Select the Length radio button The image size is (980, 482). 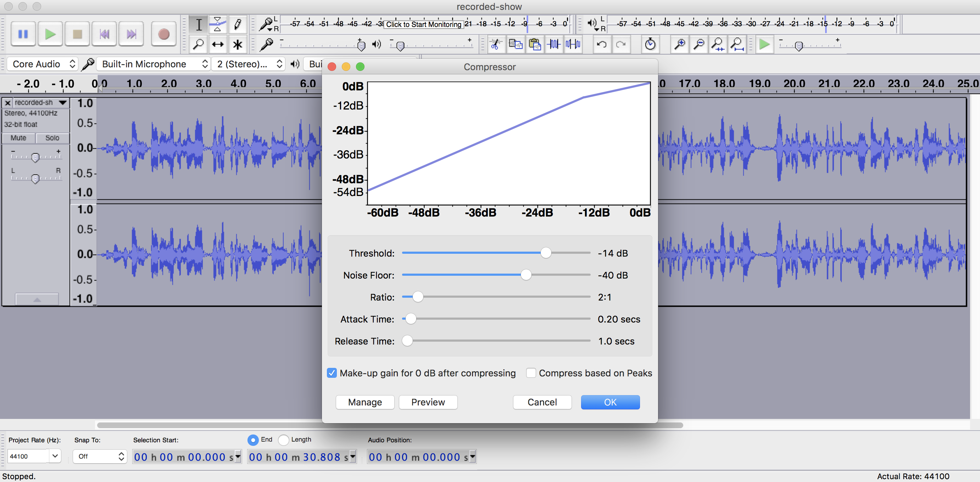tap(283, 440)
